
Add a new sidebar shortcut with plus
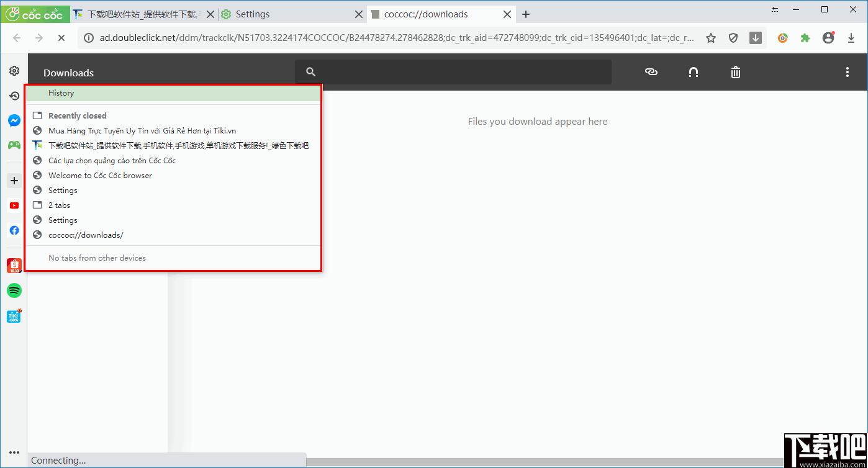[x=14, y=181]
